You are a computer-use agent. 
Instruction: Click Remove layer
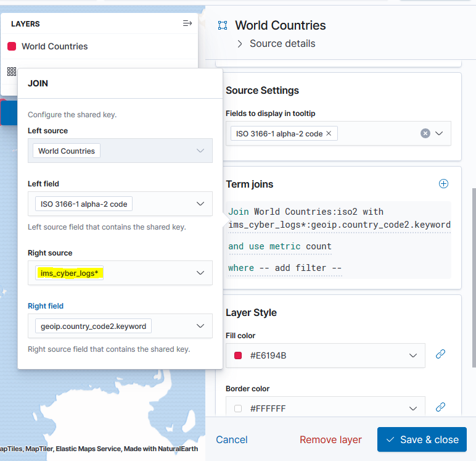pos(330,440)
